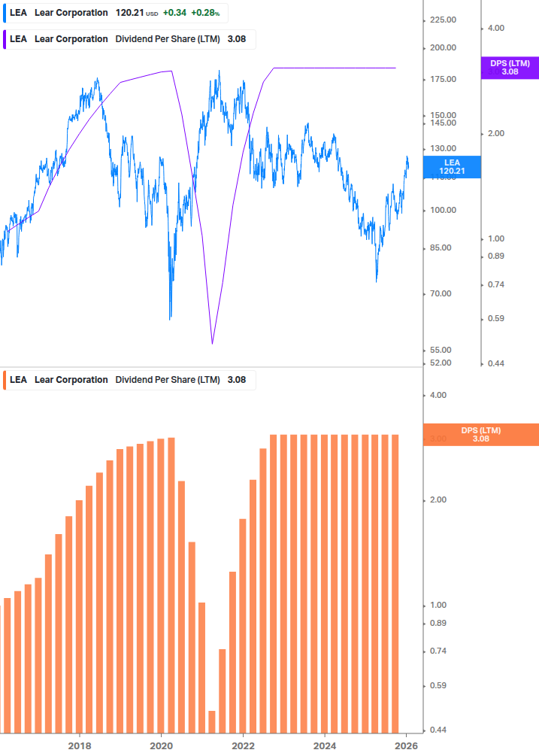The width and height of the screenshot is (539, 756).
Task: Click the shortest orange bar in 2021
Action: pos(212,721)
